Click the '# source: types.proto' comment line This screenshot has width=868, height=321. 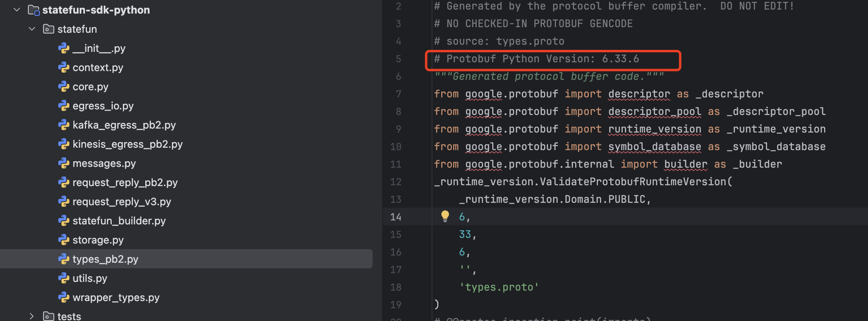(x=499, y=41)
